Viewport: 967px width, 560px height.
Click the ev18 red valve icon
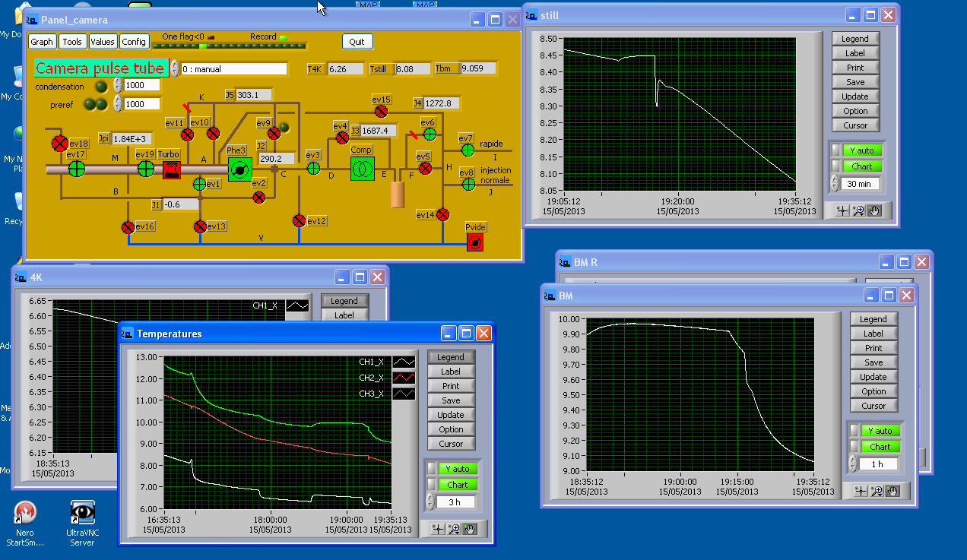[60, 143]
